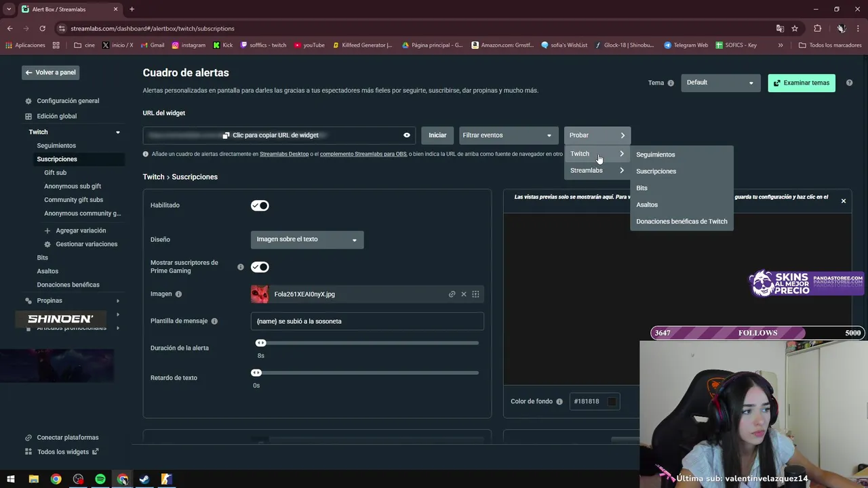
Task: Click info icon next to Imagen label
Action: point(178,294)
